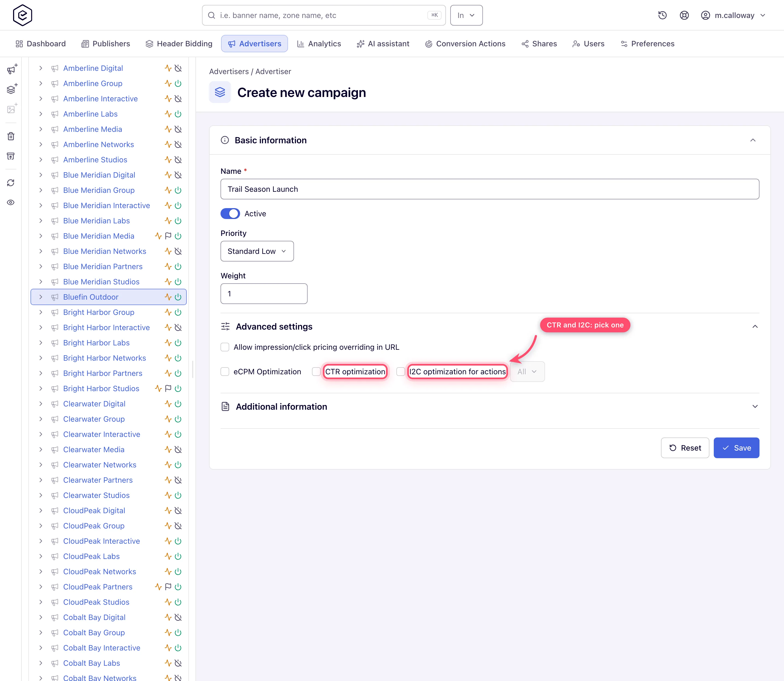Click the banner/zone search box

324,15
